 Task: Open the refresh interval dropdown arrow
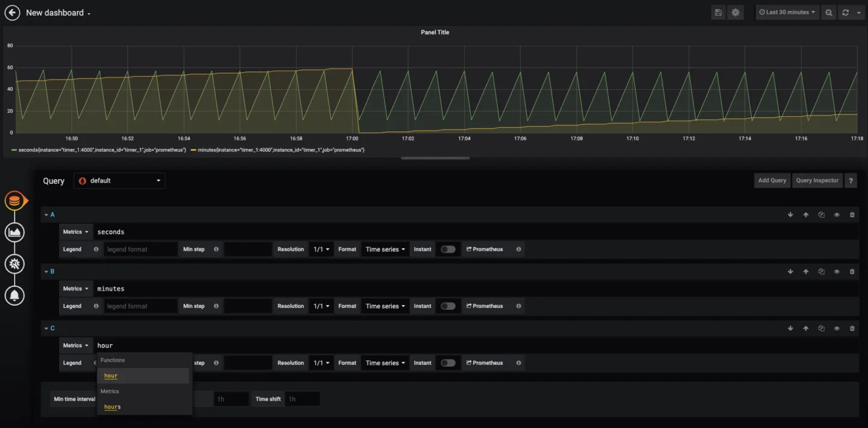coord(859,13)
